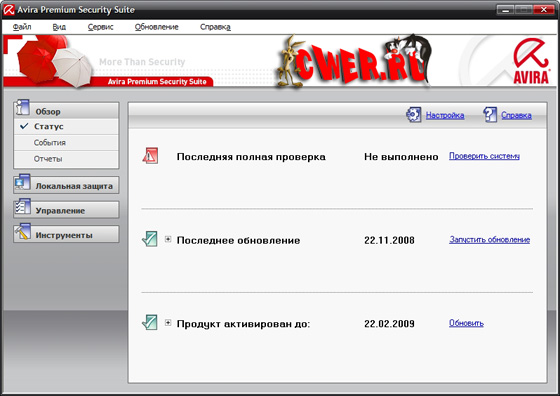Image resolution: width=560 pixels, height=396 pixels.
Task: Select События in the sidebar
Action: [66, 142]
